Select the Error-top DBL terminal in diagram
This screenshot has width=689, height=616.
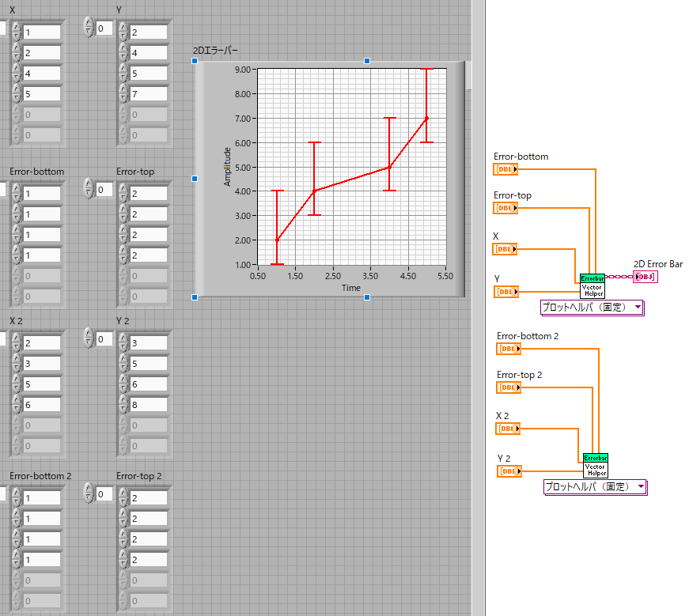pyautogui.click(x=505, y=208)
